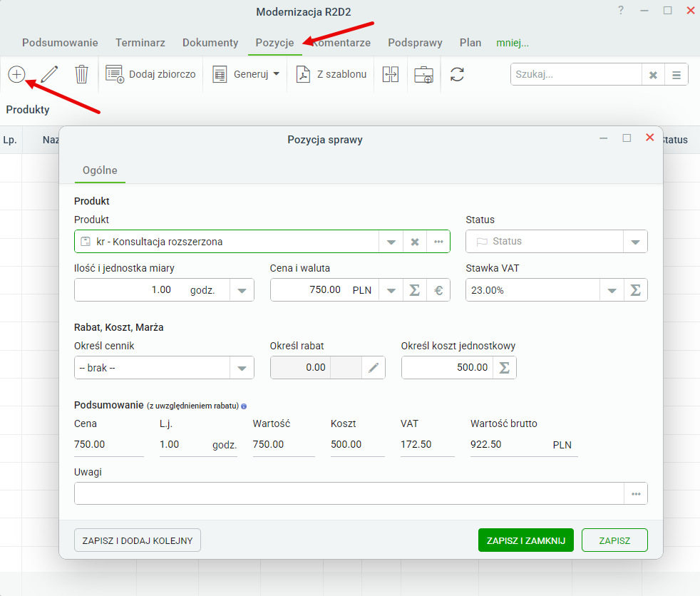Add a new item with the plus icon

point(16,74)
